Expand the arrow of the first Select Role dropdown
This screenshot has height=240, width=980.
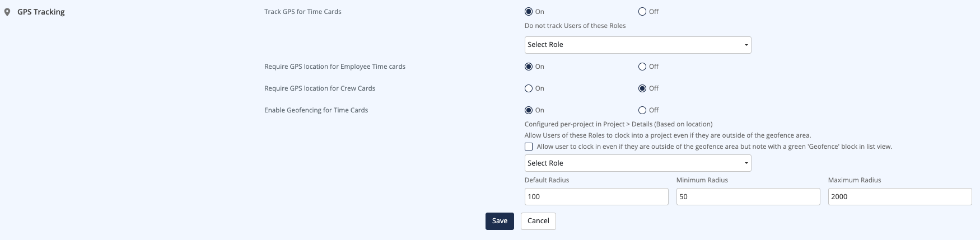coord(746,45)
